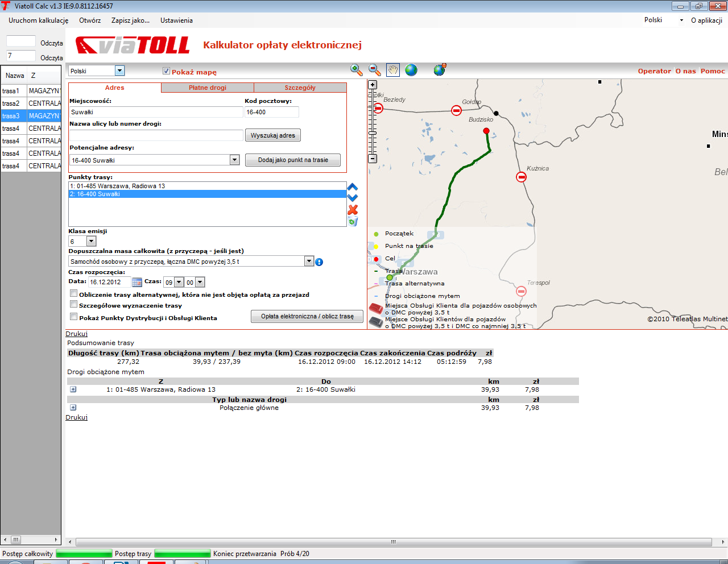Uncheck the Pokaż mapę checkbox
The height and width of the screenshot is (564, 728).
tap(166, 71)
